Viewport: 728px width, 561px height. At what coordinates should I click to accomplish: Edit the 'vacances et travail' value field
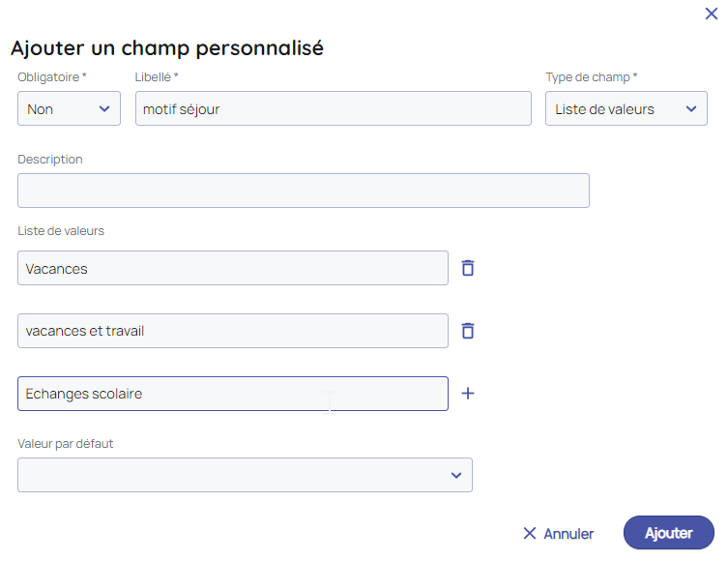[232, 331]
